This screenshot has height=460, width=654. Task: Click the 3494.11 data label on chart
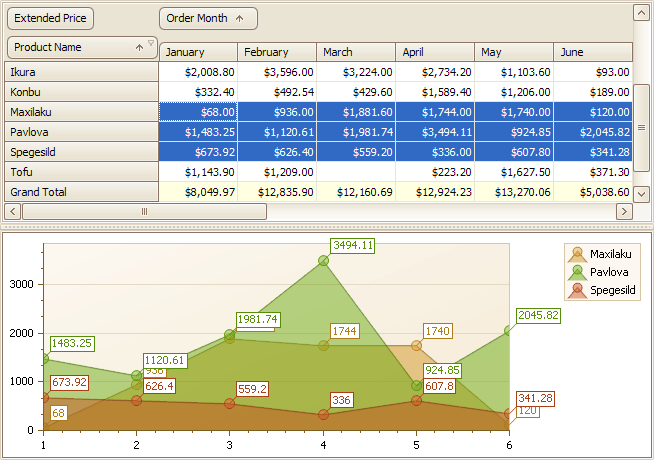[x=354, y=245]
